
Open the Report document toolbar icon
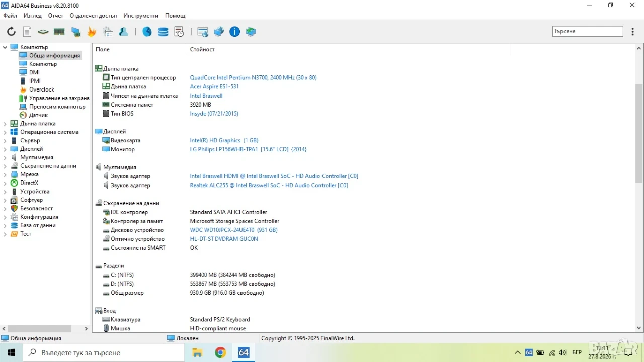[27, 32]
